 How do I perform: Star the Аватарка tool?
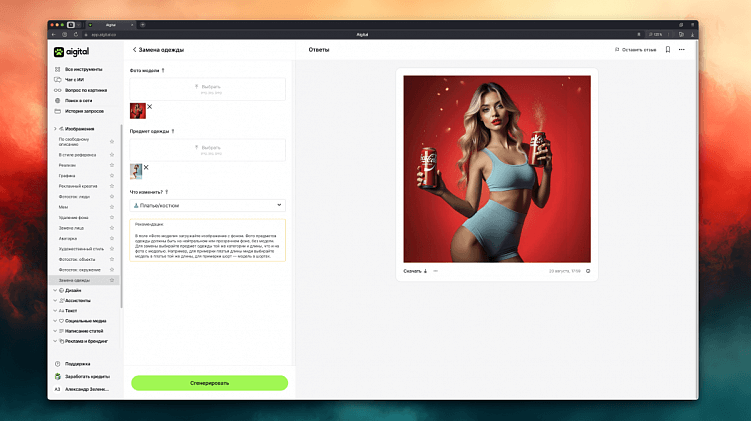(112, 239)
